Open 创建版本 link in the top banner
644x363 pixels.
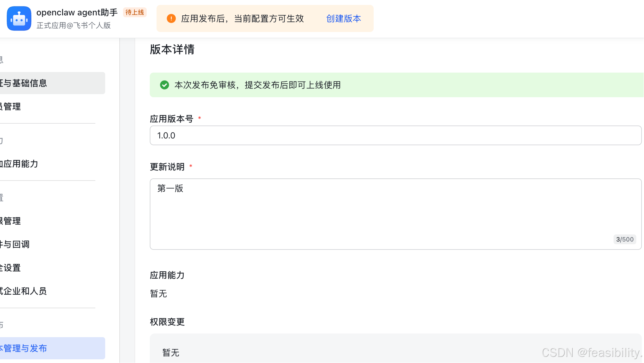click(x=343, y=18)
